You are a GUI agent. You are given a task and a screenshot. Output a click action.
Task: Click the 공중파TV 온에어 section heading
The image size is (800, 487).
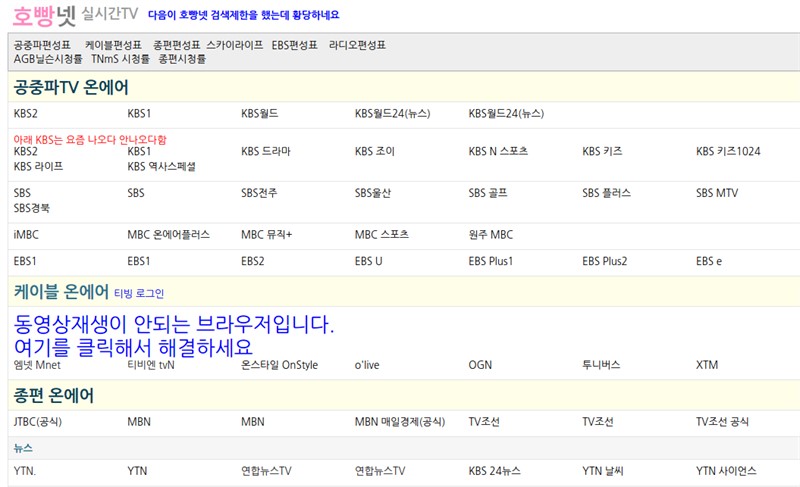click(71, 87)
